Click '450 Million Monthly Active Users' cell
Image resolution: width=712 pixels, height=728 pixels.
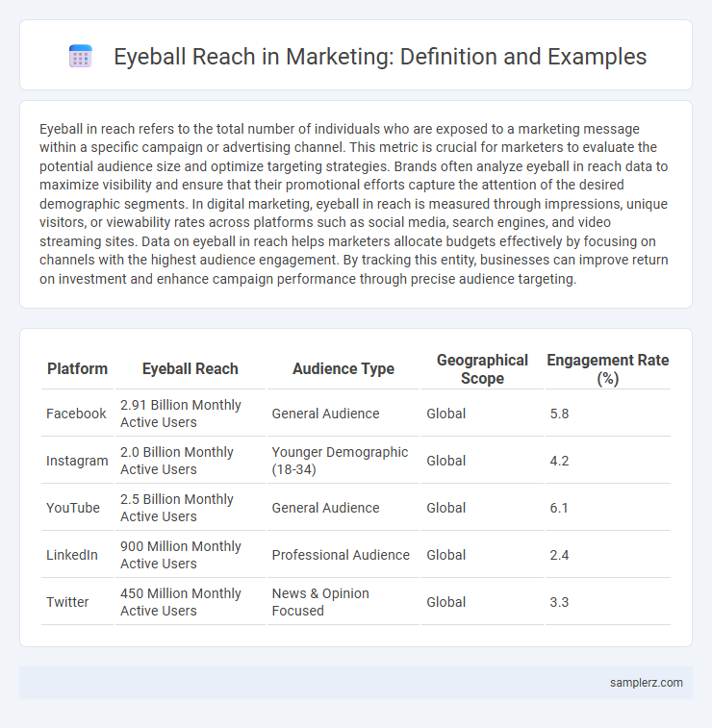(x=181, y=602)
